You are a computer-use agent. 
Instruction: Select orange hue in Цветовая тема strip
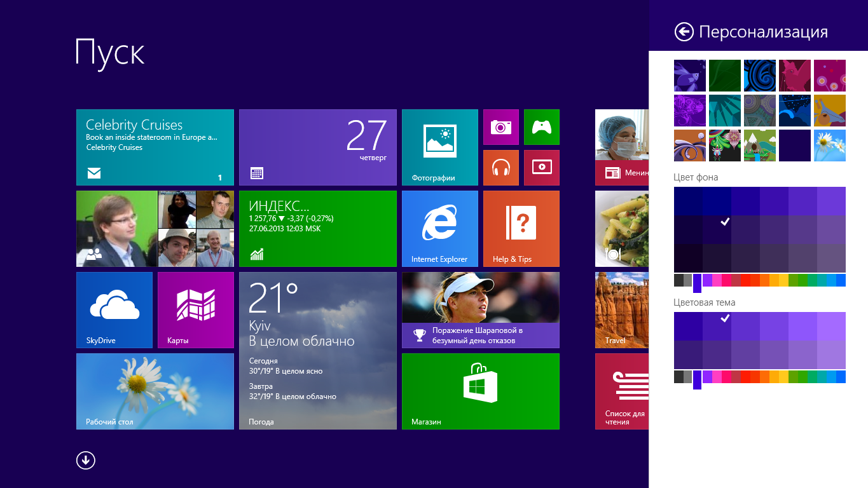coord(764,377)
